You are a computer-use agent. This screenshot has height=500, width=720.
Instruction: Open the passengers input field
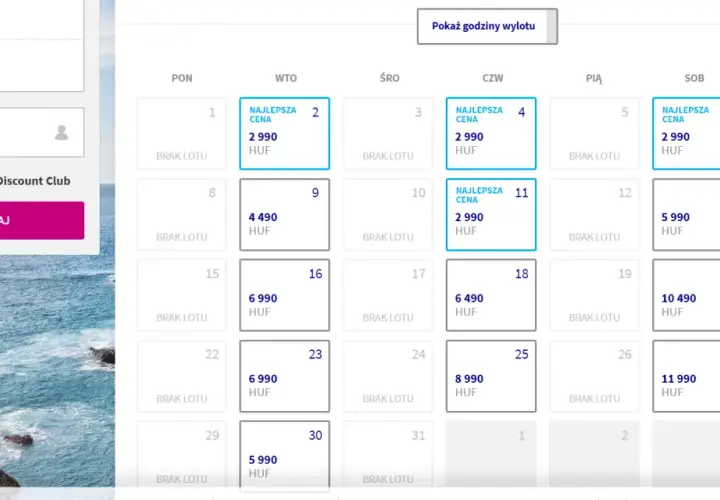(42, 132)
